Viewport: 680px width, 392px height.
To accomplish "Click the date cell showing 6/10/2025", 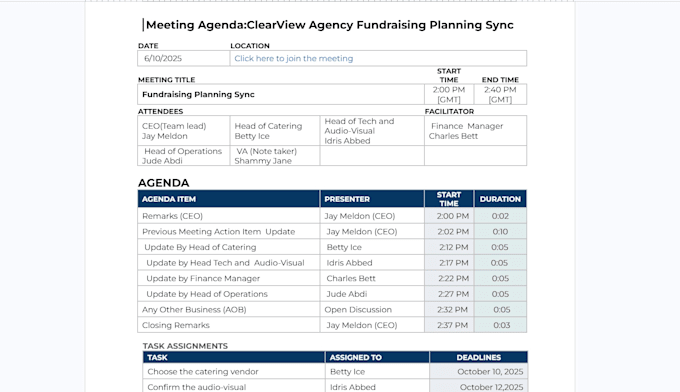I will coord(183,59).
